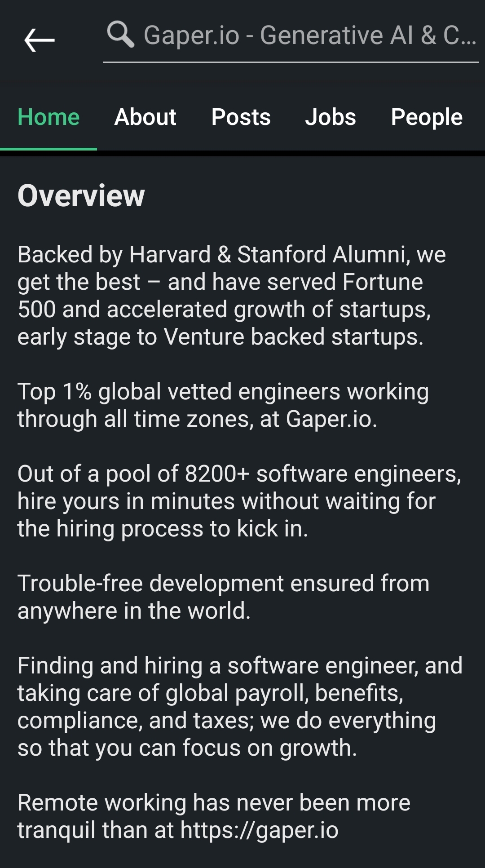Click the green indicator under Home
The image size is (485, 868).
(48, 149)
